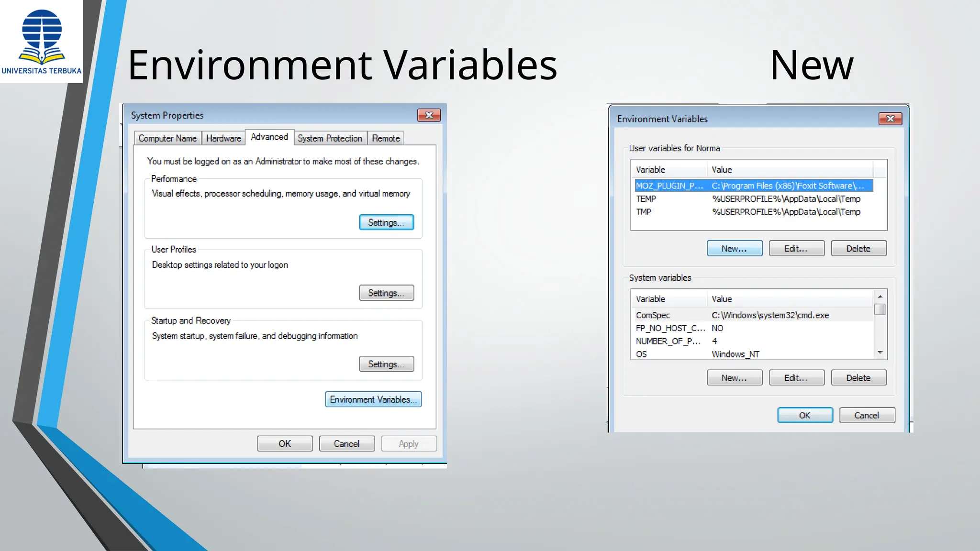Open User Profiles Settings button

click(386, 293)
